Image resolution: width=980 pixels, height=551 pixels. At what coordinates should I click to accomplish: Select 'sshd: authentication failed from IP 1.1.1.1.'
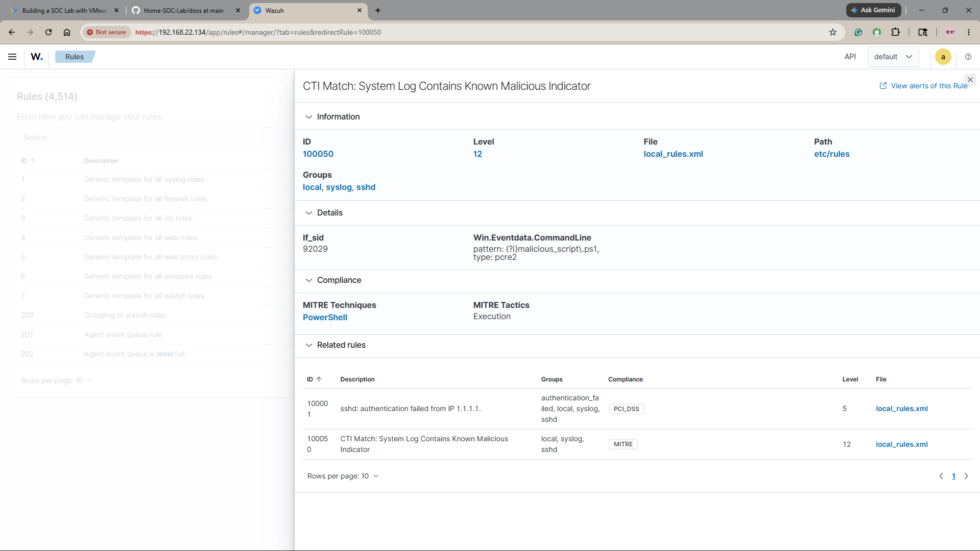point(411,409)
